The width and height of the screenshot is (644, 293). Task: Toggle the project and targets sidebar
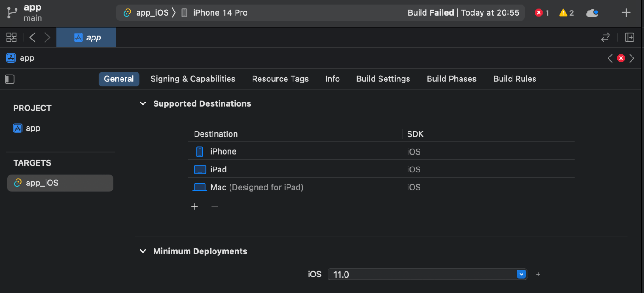coord(10,79)
